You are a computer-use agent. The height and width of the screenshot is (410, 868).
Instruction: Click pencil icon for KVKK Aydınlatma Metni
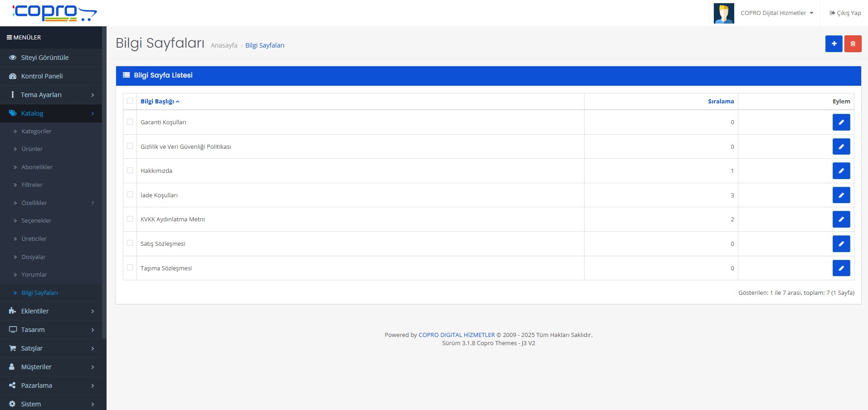click(x=841, y=220)
